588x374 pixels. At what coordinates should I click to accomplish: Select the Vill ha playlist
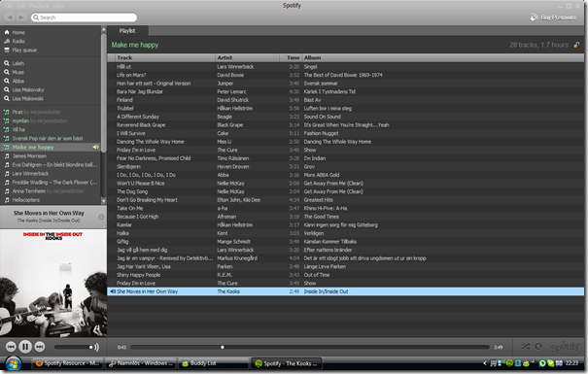coord(18,129)
